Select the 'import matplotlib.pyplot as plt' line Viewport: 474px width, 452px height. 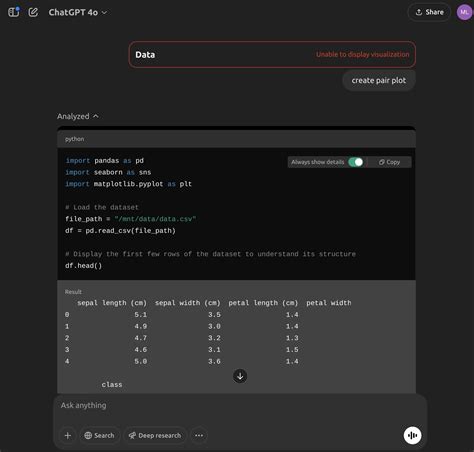[128, 184]
